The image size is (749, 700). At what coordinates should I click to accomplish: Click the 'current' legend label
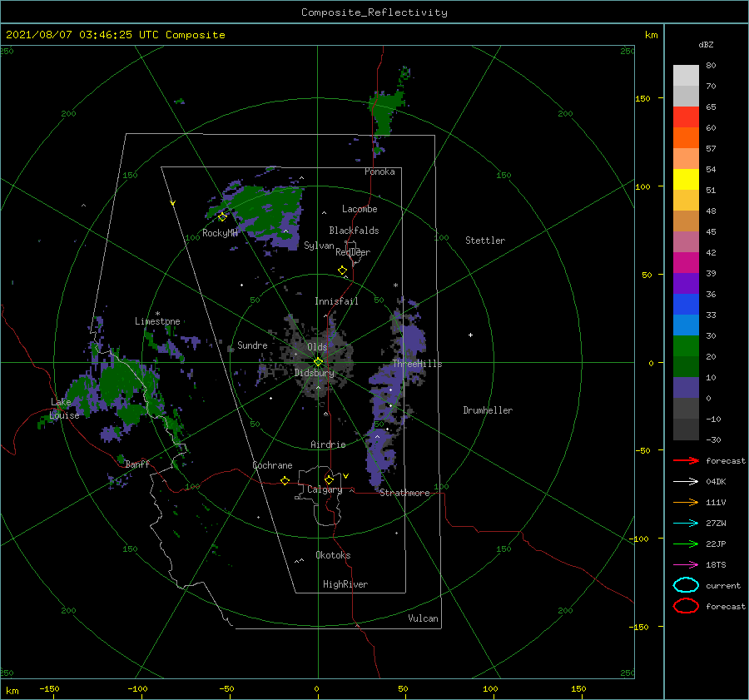pos(723,585)
